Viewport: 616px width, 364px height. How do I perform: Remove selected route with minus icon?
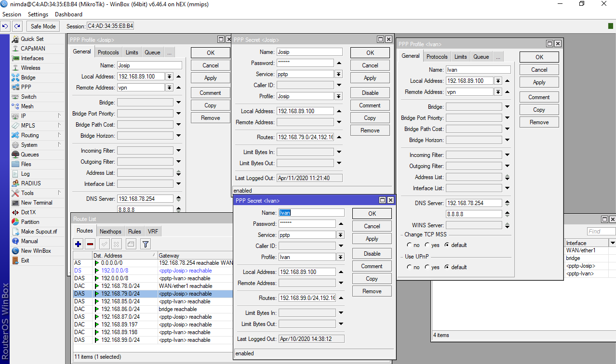pos(90,244)
